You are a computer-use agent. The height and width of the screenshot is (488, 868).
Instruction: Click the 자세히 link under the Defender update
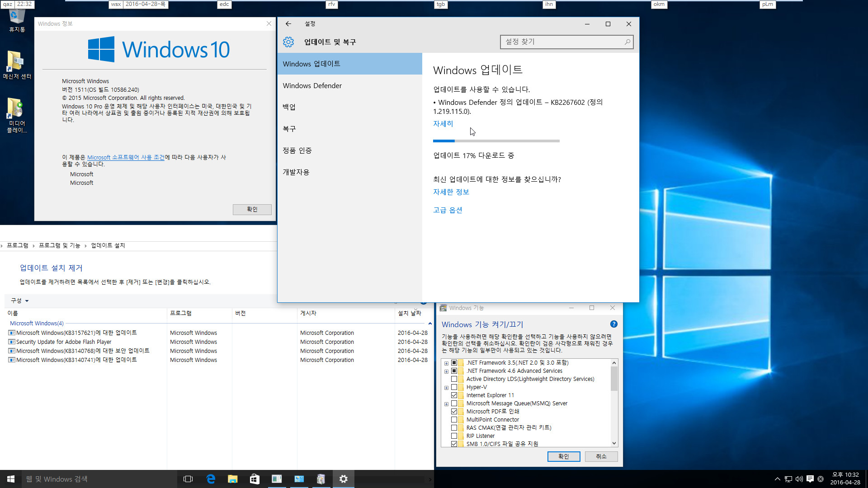click(x=443, y=123)
